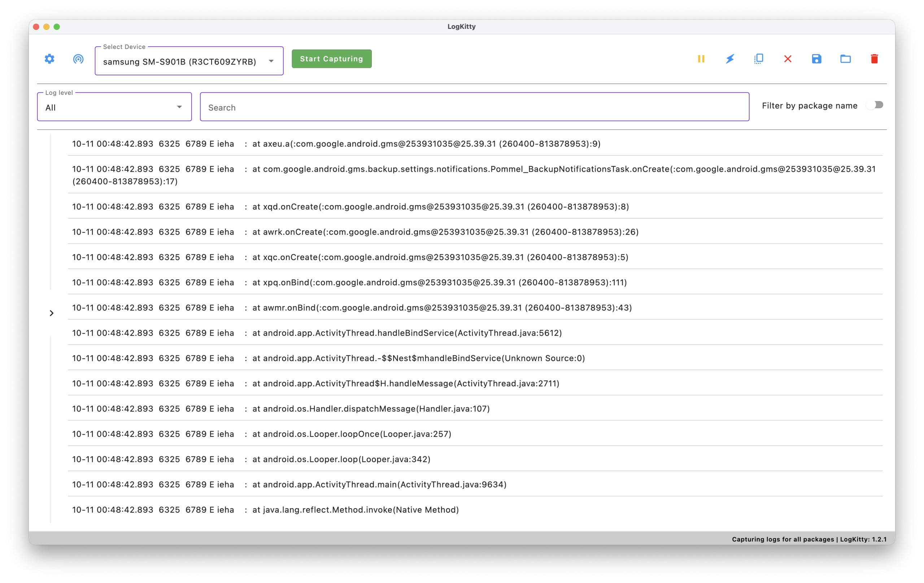This screenshot has height=583, width=924.
Task: Click the blue lightning bolt icon
Action: tap(730, 59)
